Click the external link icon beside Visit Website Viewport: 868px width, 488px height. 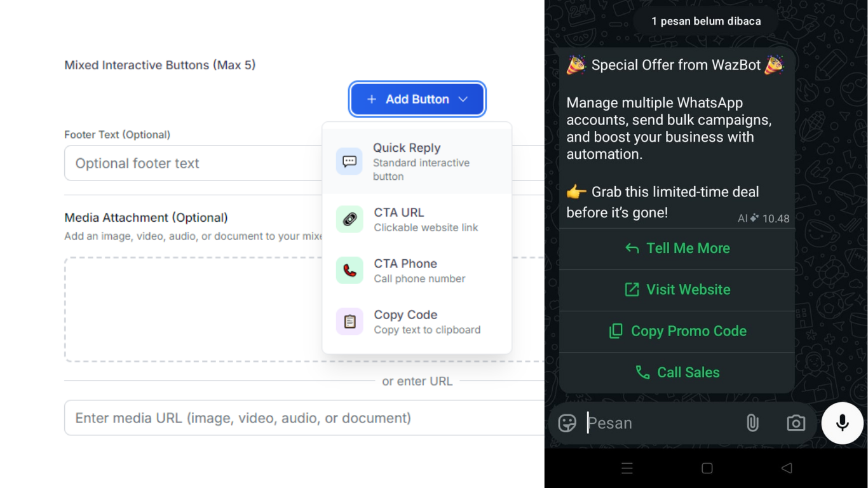tap(631, 289)
